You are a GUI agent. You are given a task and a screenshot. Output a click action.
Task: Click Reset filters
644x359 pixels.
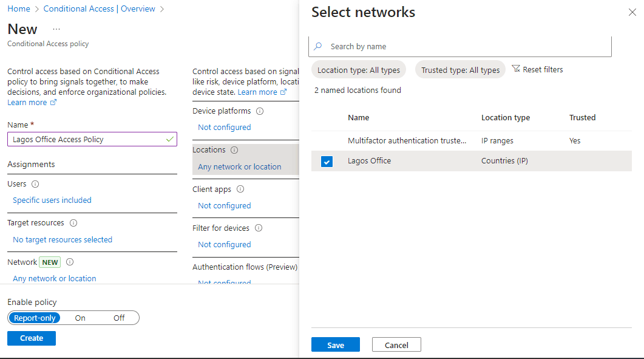tap(537, 70)
